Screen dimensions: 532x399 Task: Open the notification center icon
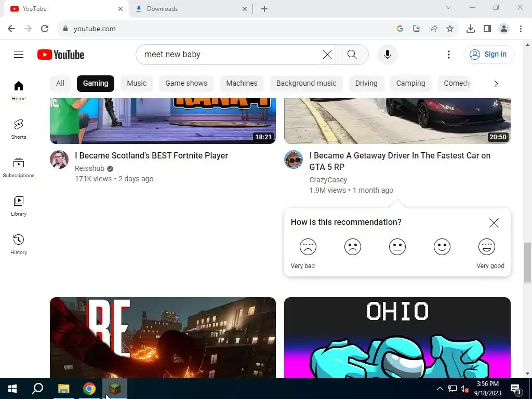[x=515, y=389]
